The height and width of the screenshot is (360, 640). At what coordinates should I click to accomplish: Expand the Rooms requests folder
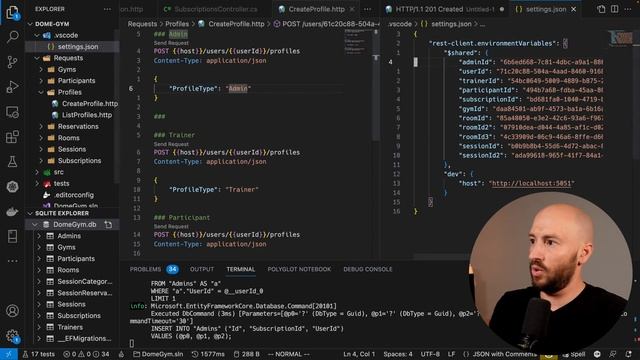41,138
